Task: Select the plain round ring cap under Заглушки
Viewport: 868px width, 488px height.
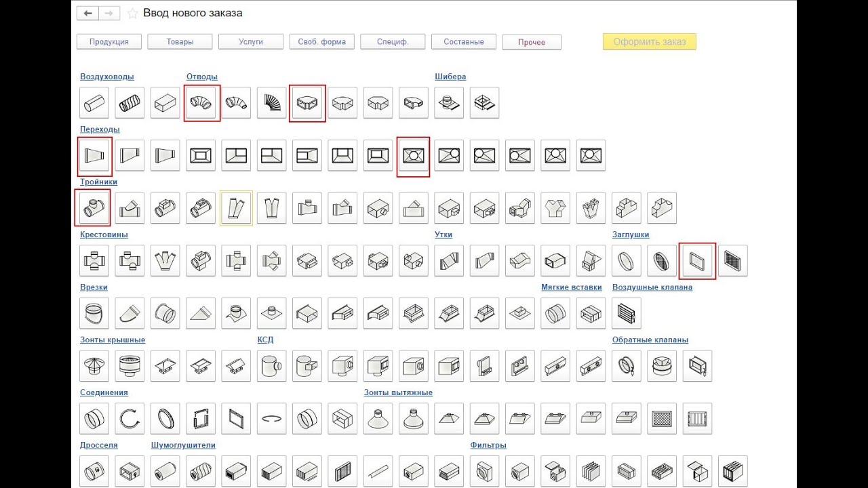Action: point(627,261)
